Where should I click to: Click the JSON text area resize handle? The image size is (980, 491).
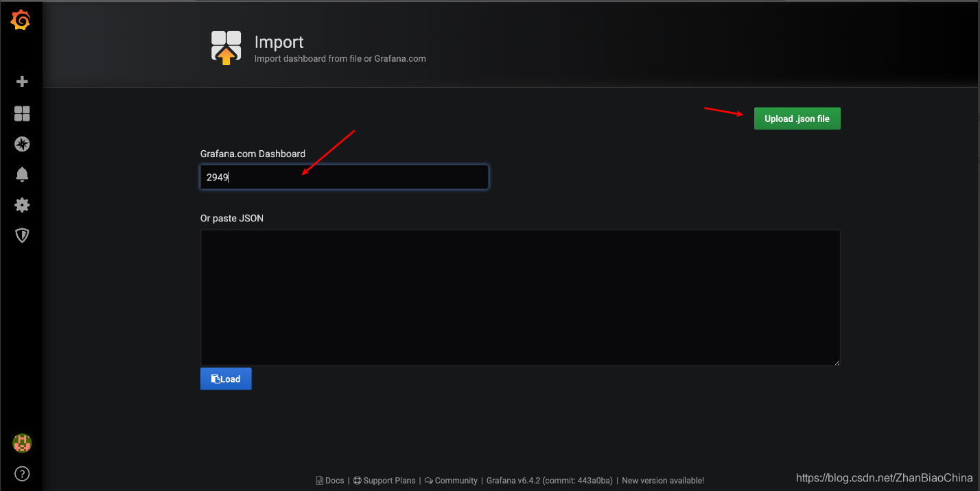tap(837, 362)
